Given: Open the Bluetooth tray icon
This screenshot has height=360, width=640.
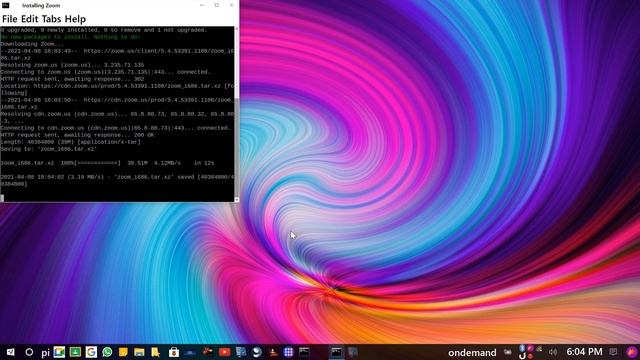Looking at the screenshot, I should (522, 348).
